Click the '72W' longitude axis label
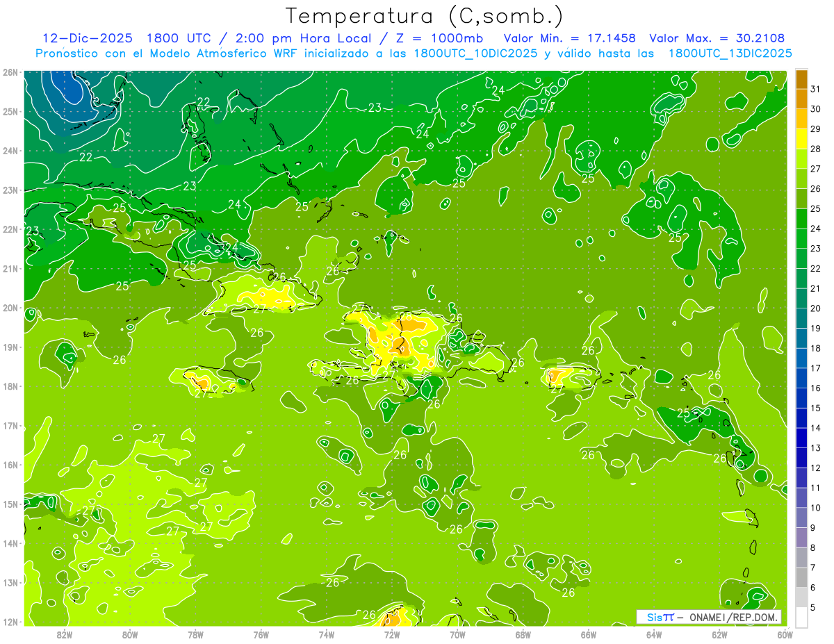834x644 pixels. click(x=392, y=634)
